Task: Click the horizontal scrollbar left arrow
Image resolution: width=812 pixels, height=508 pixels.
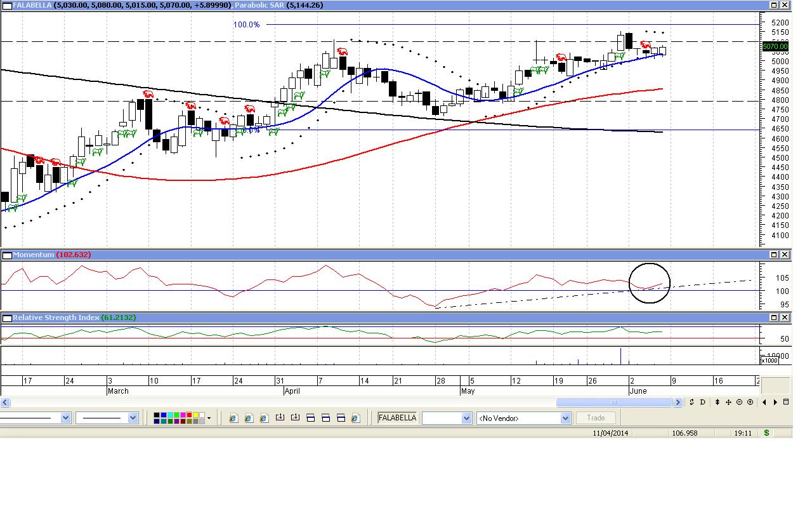Action: click(5, 402)
